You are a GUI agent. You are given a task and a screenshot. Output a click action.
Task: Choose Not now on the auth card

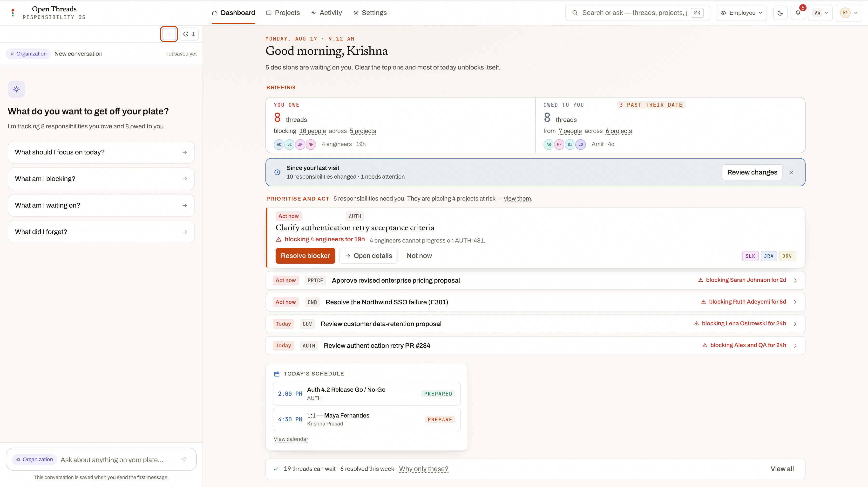point(419,256)
